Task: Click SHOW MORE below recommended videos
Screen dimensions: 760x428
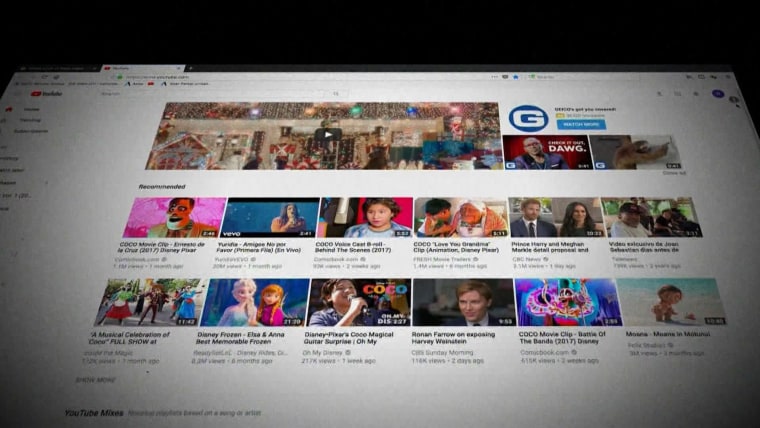Action: click(x=95, y=380)
